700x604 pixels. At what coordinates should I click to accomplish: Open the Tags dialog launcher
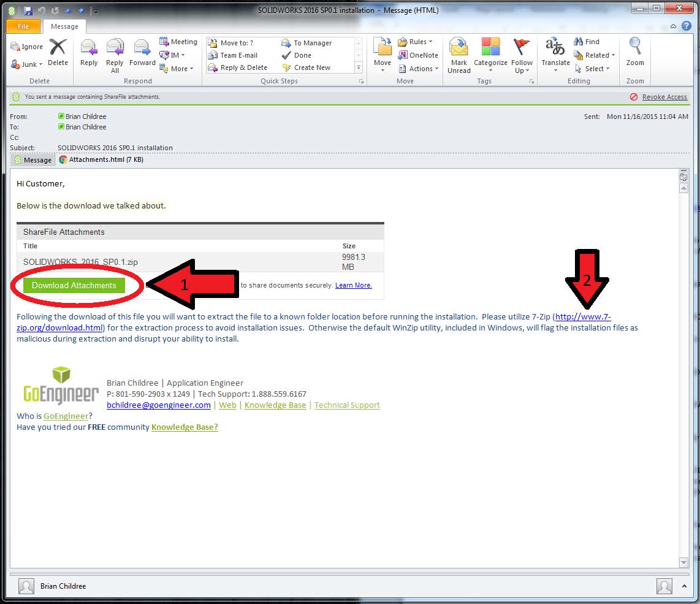click(531, 82)
